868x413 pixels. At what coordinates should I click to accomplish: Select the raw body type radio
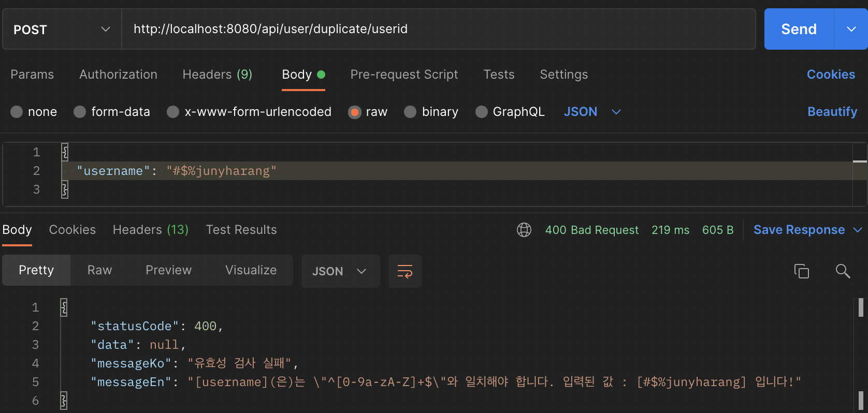pos(355,112)
